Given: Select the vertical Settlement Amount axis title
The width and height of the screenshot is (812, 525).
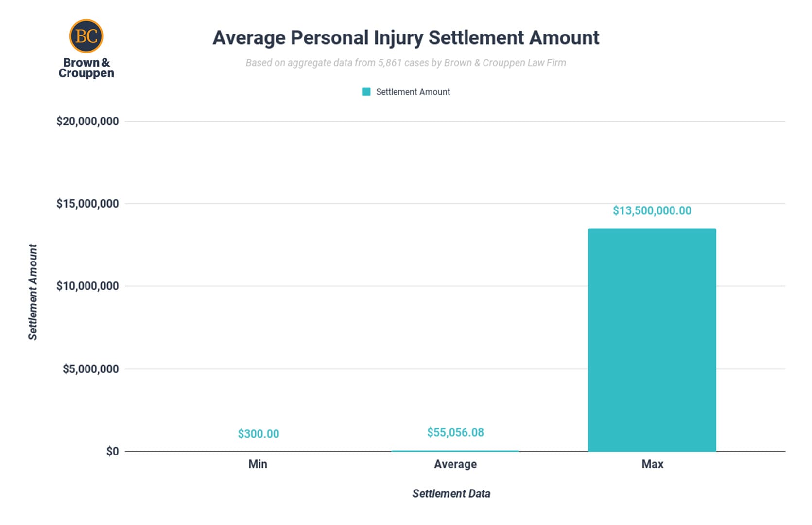Looking at the screenshot, I should (33, 292).
